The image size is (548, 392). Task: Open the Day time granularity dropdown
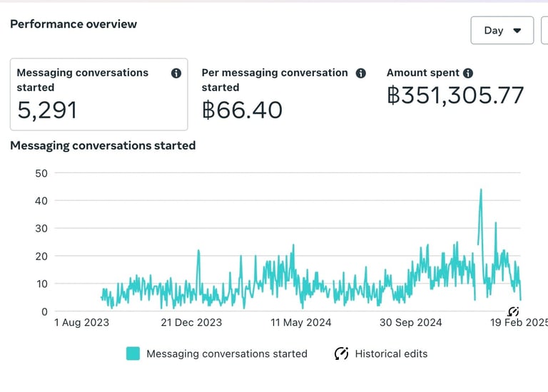[x=502, y=31]
